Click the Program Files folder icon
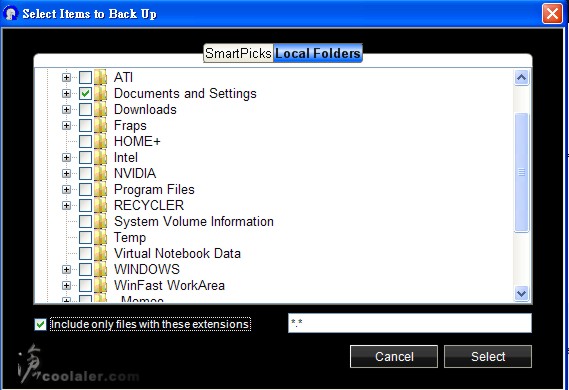The width and height of the screenshot is (569, 390). (x=101, y=189)
